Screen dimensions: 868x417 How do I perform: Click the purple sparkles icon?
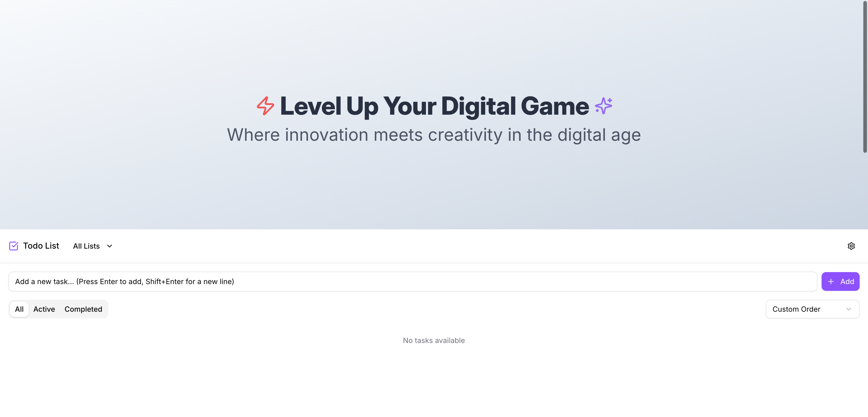click(604, 106)
